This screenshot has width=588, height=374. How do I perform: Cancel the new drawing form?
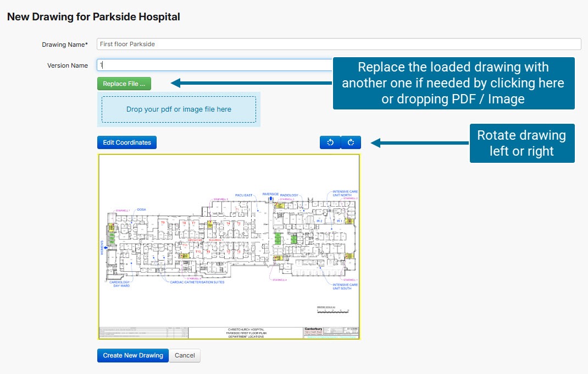pyautogui.click(x=185, y=355)
